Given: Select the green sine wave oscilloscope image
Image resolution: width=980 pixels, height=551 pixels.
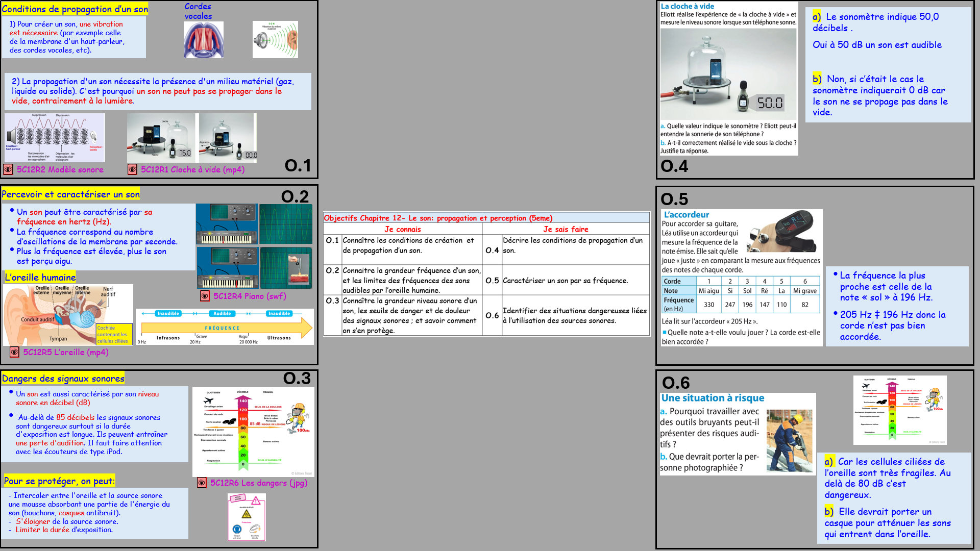Looking at the screenshot, I should coord(286,224).
